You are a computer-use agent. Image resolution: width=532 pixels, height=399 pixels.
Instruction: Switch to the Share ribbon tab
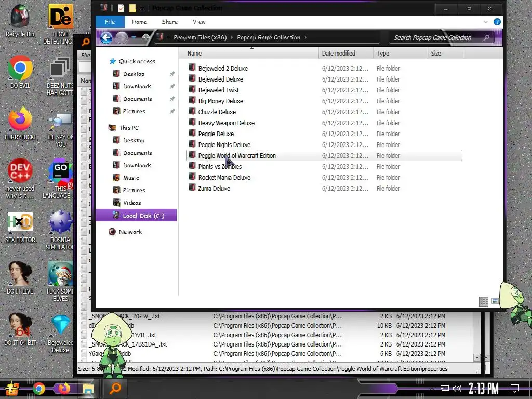tap(170, 22)
